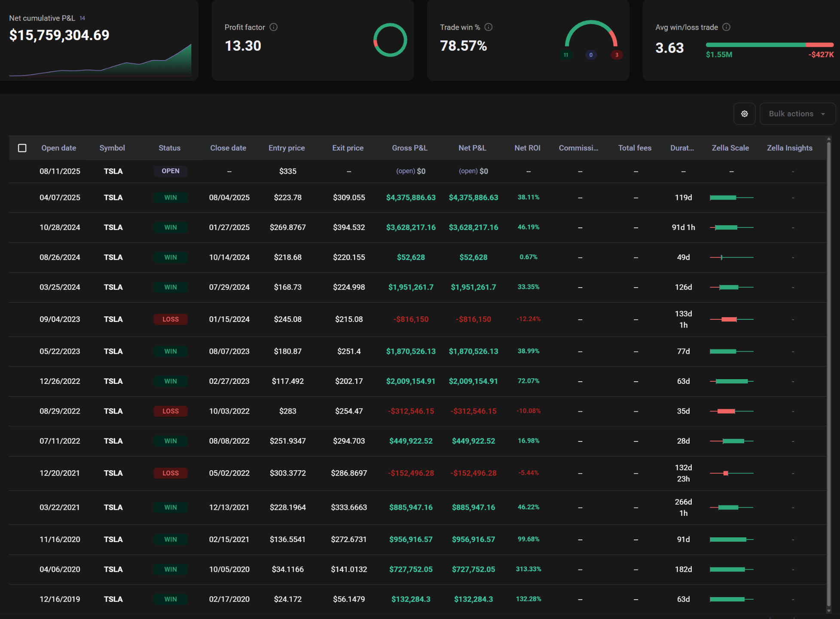Viewport: 840px width, 619px height.
Task: Click the avg win/loss ratio bar
Action: 769,45
